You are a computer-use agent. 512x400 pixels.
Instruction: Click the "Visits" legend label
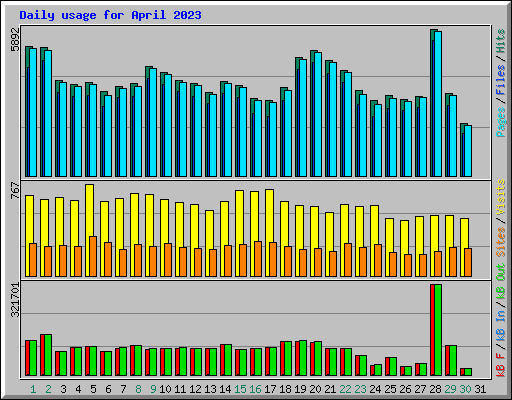point(500,197)
